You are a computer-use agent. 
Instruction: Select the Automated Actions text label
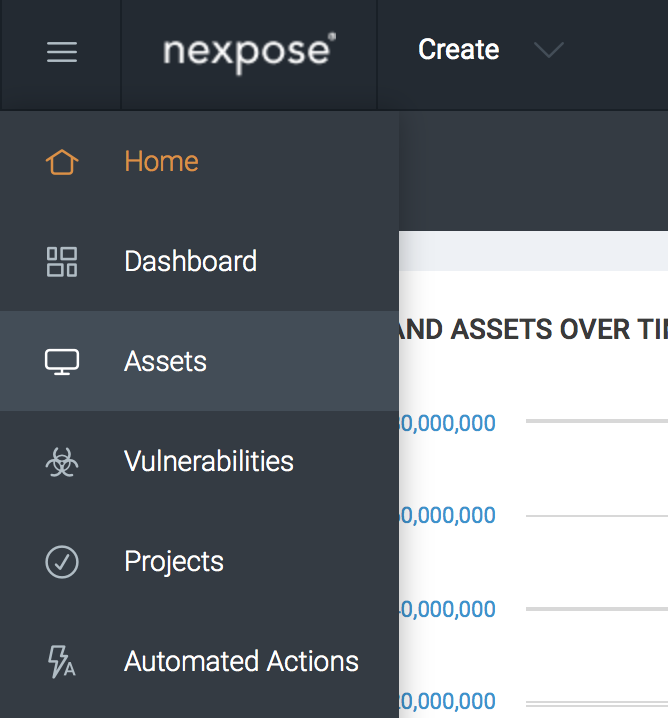(241, 662)
